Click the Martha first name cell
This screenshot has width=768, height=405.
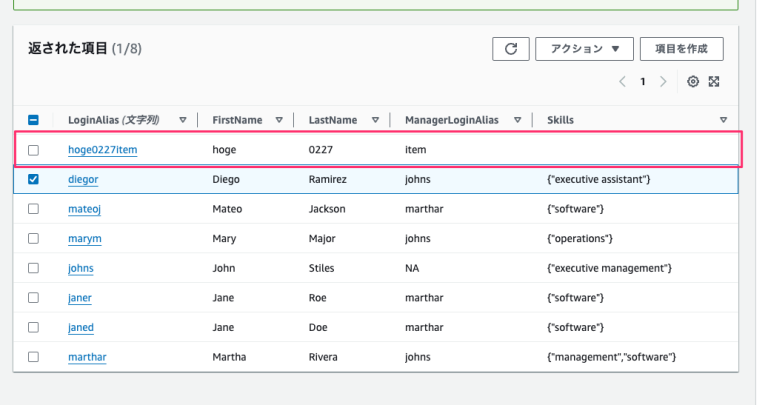pos(229,357)
